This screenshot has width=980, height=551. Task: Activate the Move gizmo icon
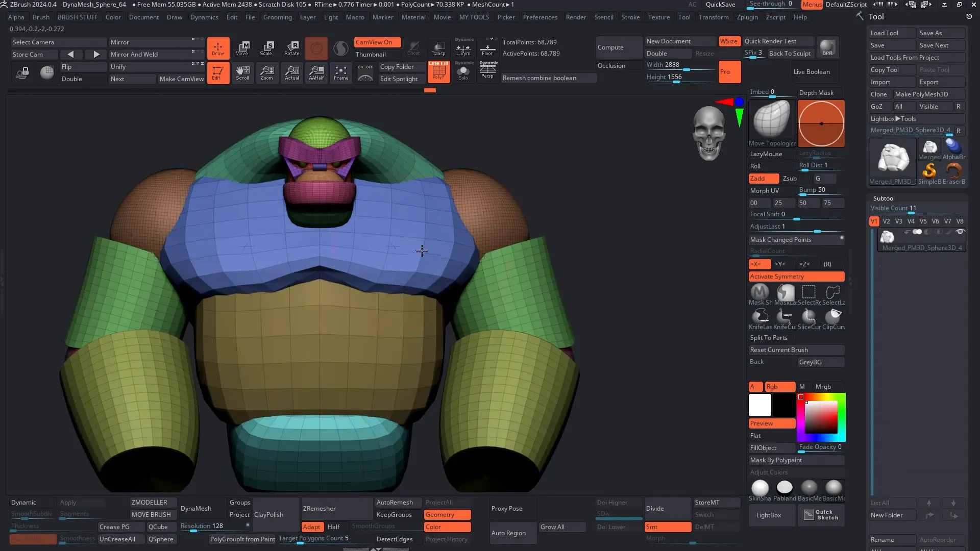(x=242, y=48)
